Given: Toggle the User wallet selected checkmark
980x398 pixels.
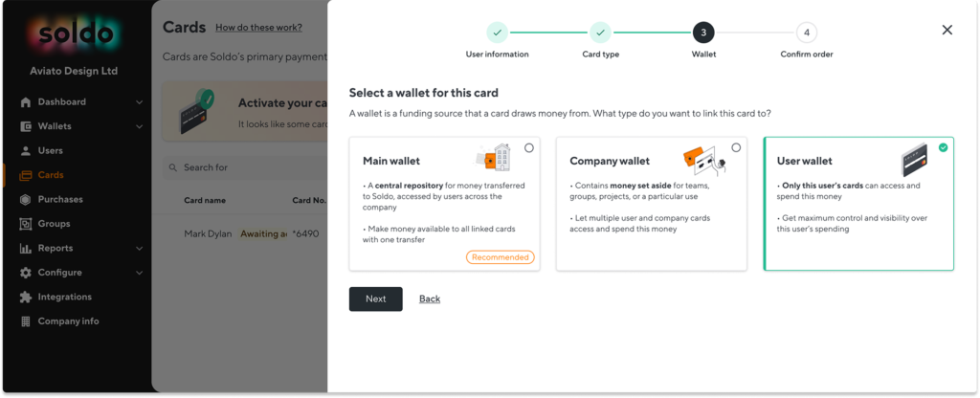Looking at the screenshot, I should pyautogui.click(x=943, y=148).
